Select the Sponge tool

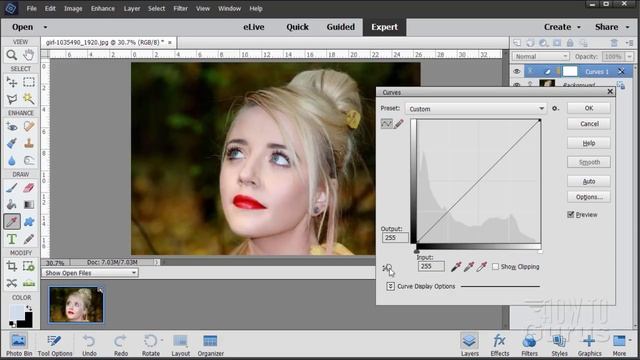point(29,160)
